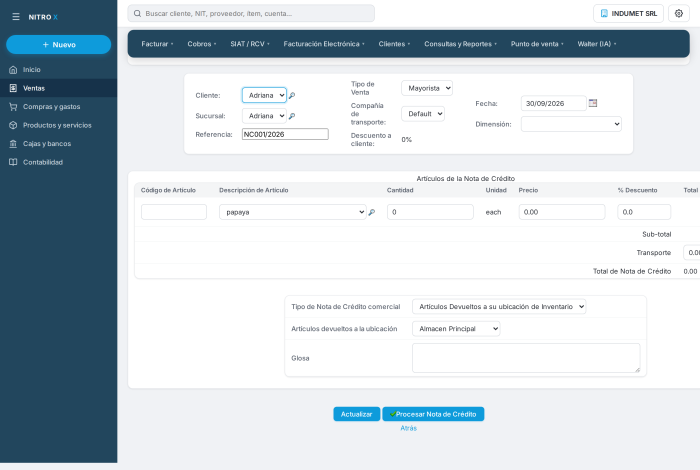Viewport: 700px width, 470px height.
Task: Click the Referencia NC001/2026 field
Action: click(285, 134)
